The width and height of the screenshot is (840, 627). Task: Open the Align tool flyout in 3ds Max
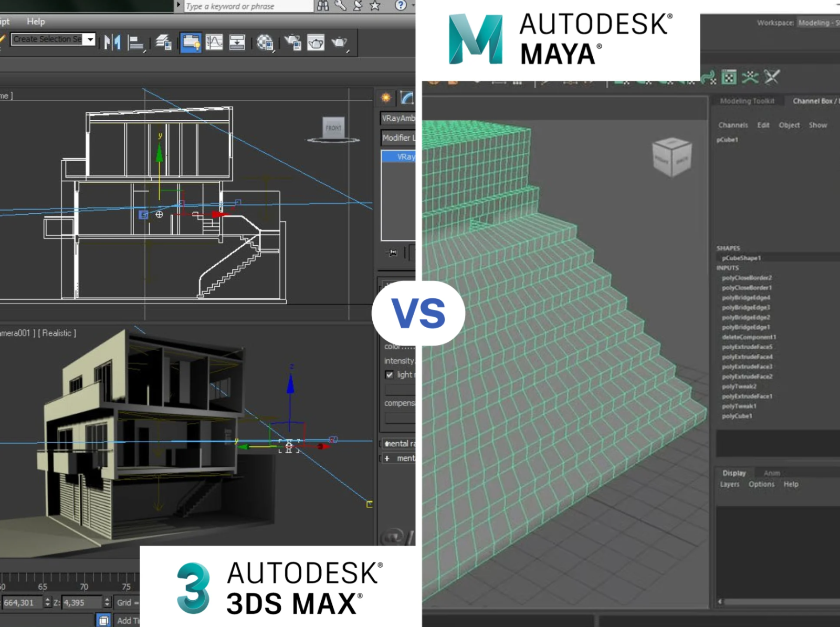(x=136, y=43)
